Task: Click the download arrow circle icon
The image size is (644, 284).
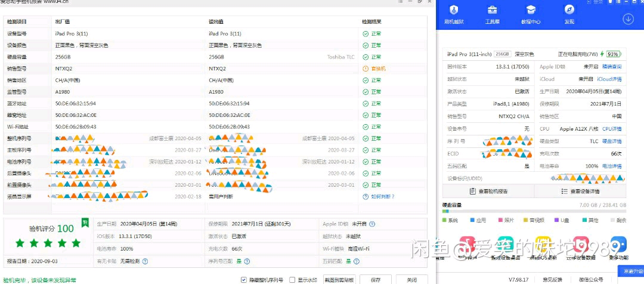Action: click(628, 19)
